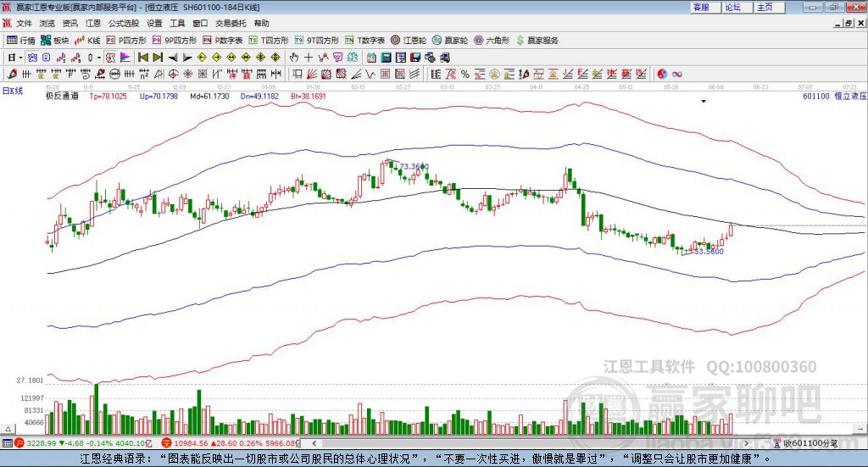
Task: Open the P四方形 tool
Action: [x=126, y=41]
